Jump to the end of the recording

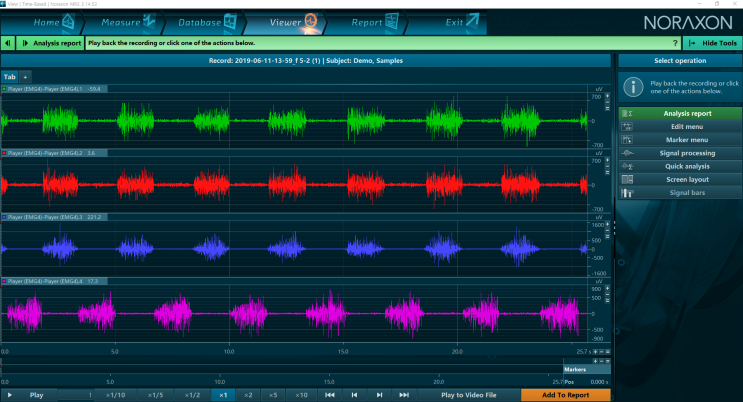(x=404, y=395)
